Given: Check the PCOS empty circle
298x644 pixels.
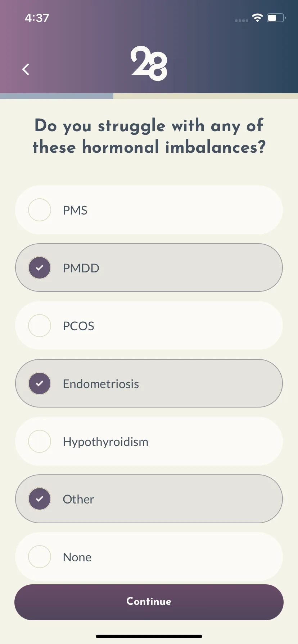Looking at the screenshot, I should tap(40, 326).
